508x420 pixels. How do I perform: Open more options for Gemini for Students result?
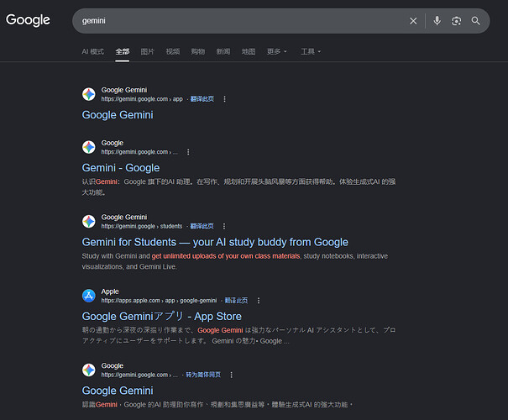tap(224, 226)
